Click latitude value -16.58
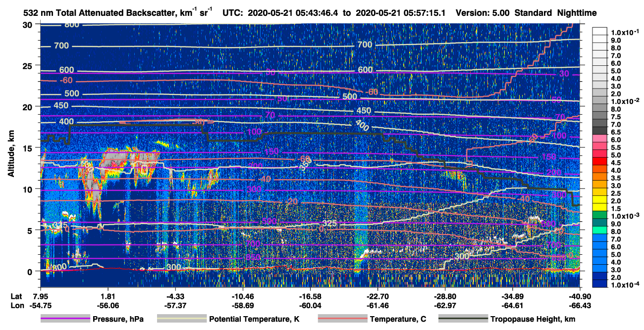This screenshot has height=330, width=644. pyautogui.click(x=310, y=296)
